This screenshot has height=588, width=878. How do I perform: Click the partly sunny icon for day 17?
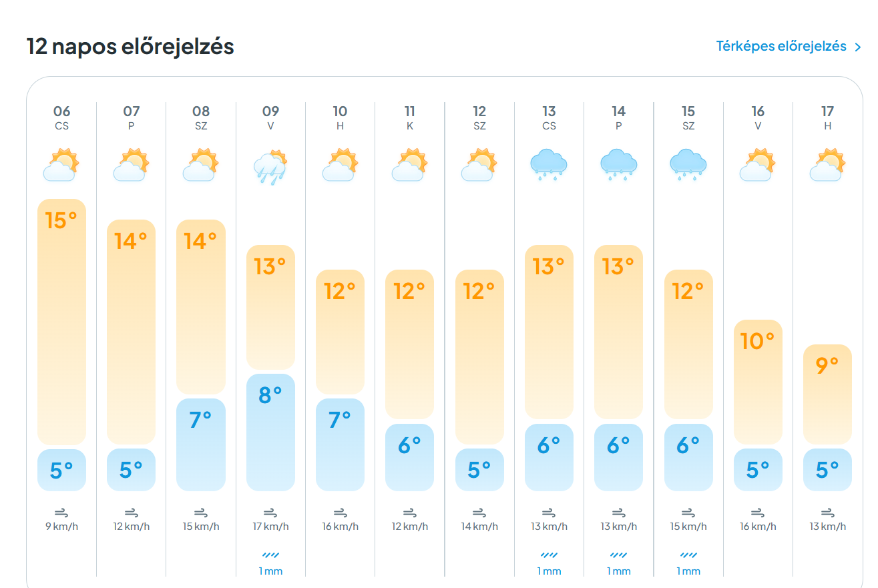coord(827,166)
